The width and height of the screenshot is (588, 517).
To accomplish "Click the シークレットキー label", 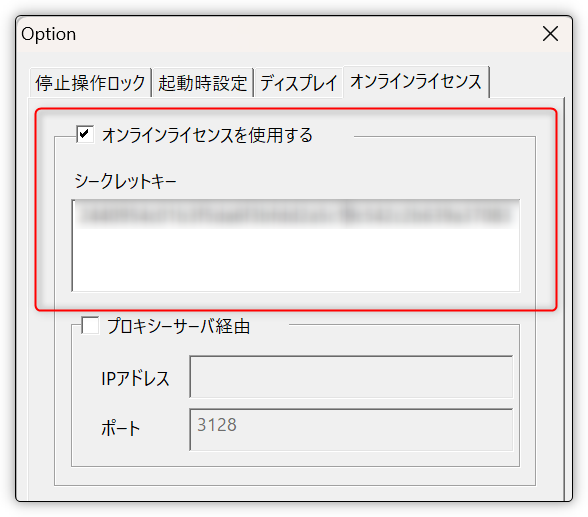I will (125, 182).
